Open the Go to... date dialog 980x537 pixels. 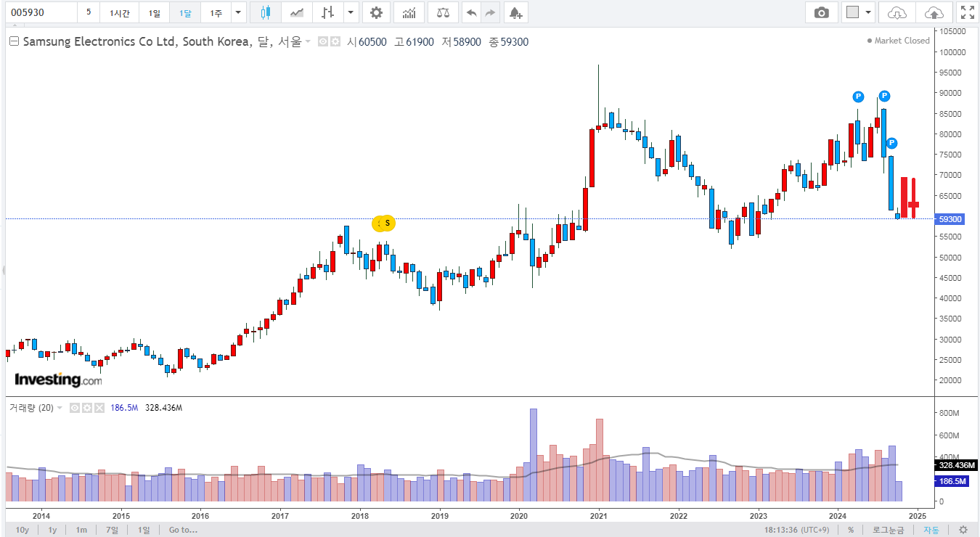coord(183,530)
